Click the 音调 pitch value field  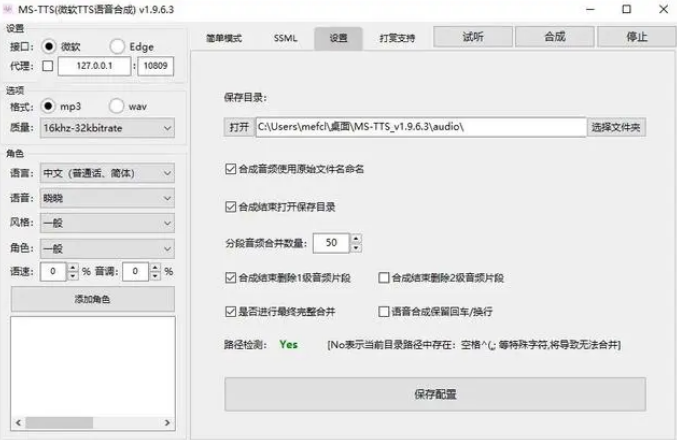(135, 272)
